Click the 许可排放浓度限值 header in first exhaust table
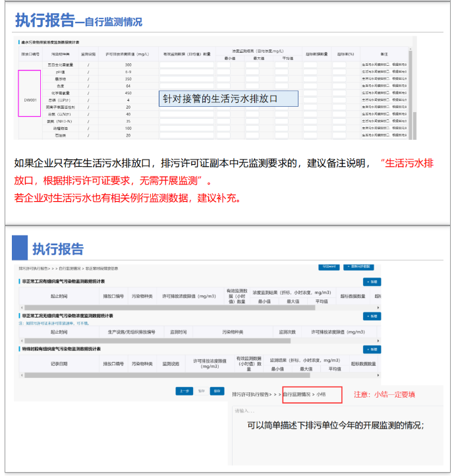This screenshot has height=476, width=454. point(188,296)
